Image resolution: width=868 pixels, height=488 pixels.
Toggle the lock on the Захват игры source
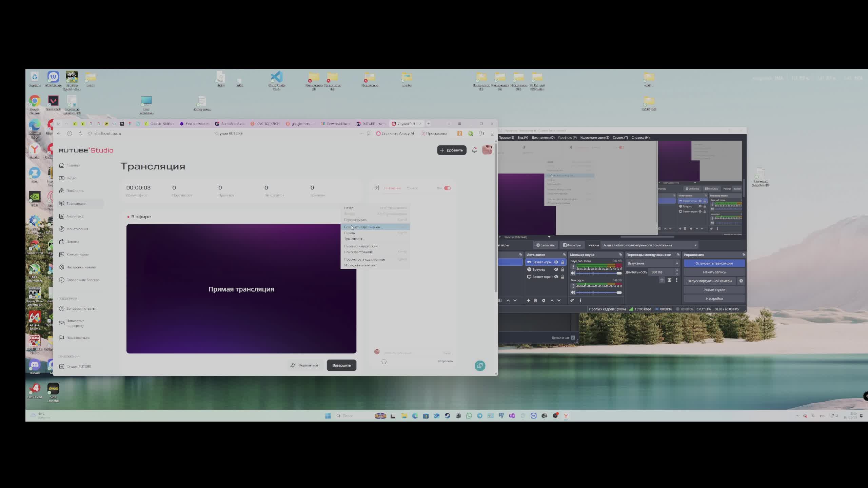(563, 262)
